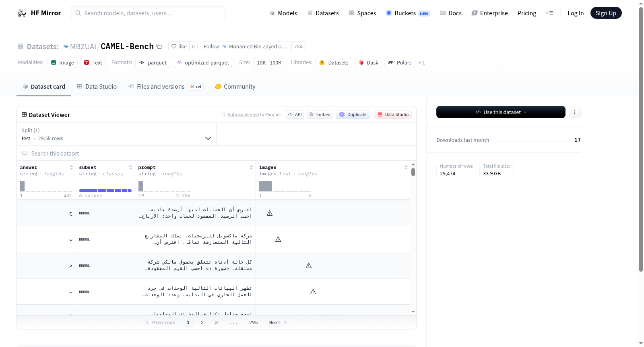
Task: Click the subset classes distribution bar
Action: [x=105, y=191]
